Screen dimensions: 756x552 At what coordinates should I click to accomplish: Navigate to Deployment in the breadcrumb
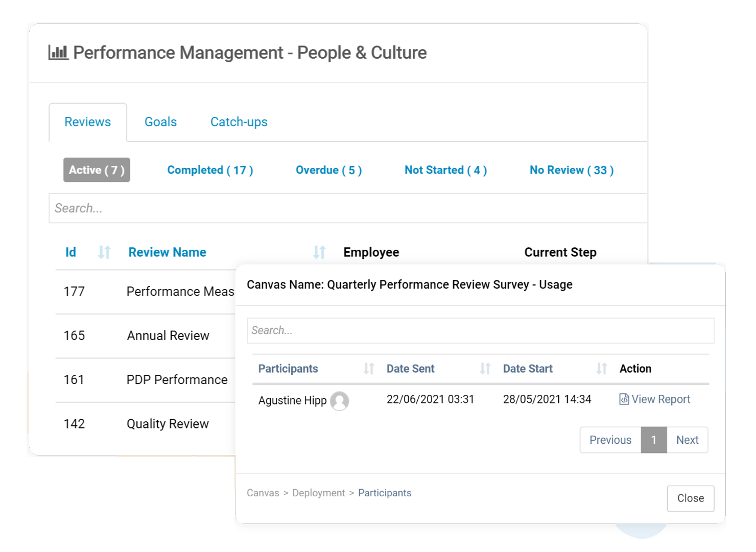[319, 493]
